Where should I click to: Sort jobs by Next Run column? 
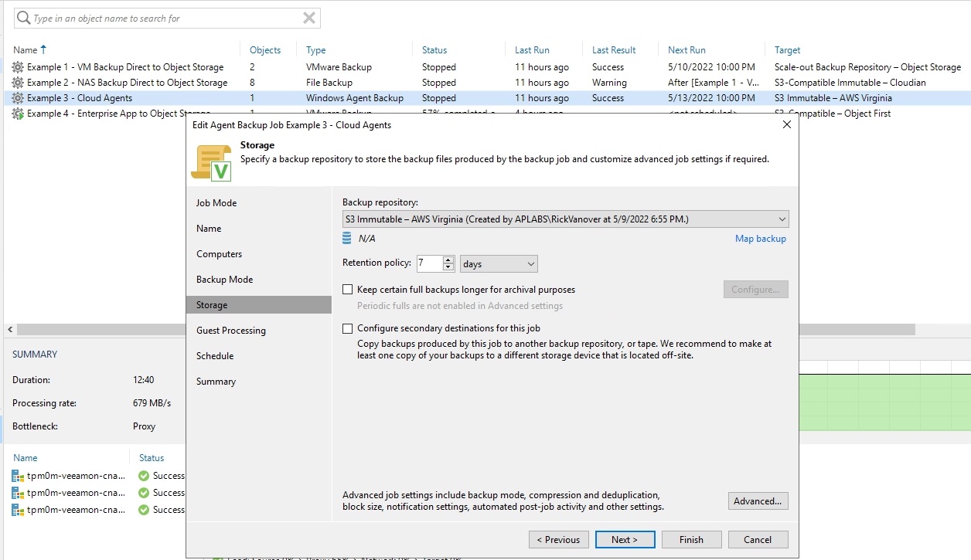tap(687, 50)
